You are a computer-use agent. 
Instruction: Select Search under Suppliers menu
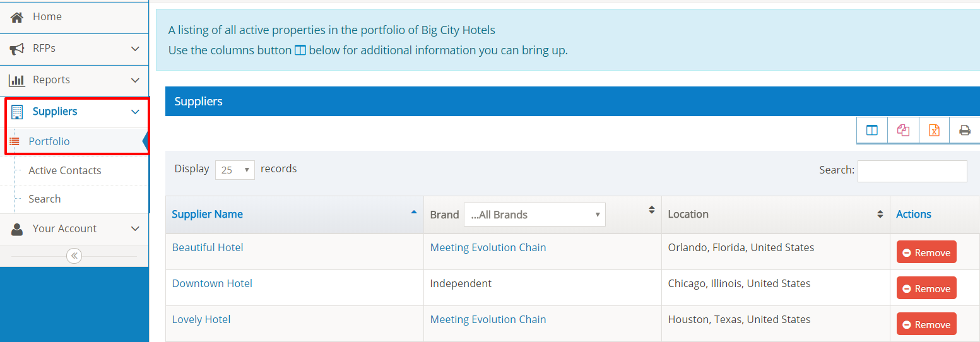[x=45, y=199]
